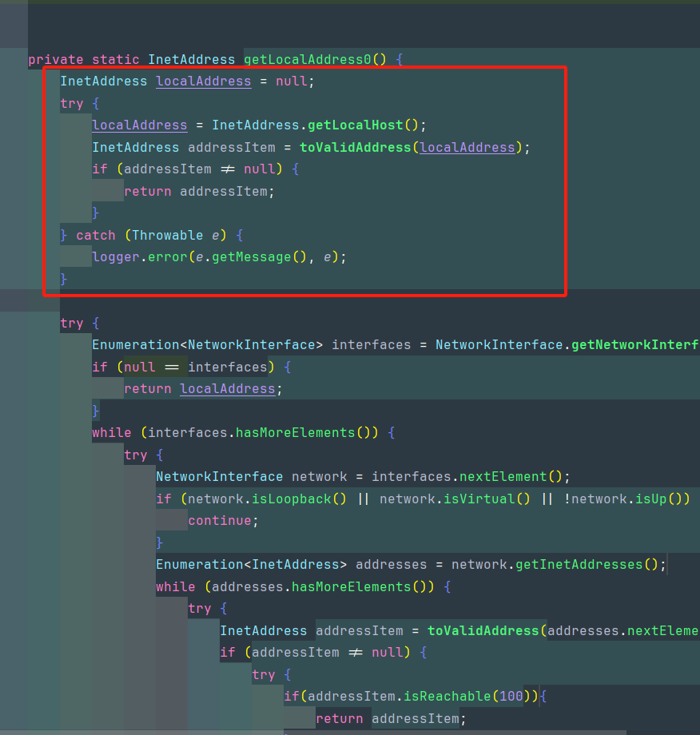Click the Enumeration<NetworkInterface> type declaration

pyautogui.click(x=207, y=345)
